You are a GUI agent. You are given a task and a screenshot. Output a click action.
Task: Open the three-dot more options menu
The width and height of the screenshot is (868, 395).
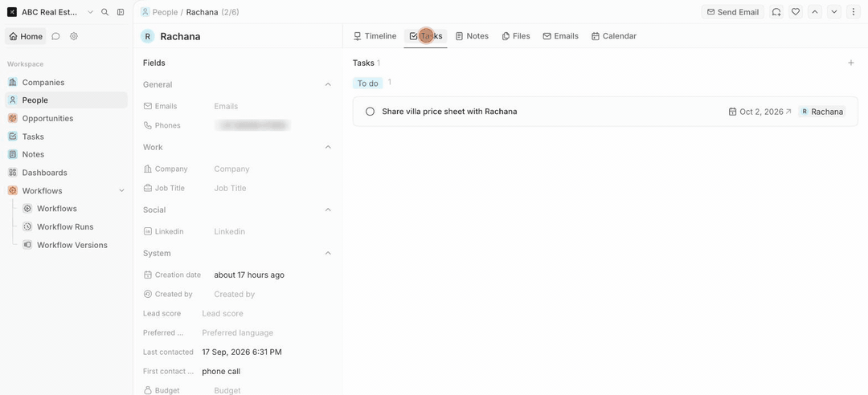[x=853, y=11]
